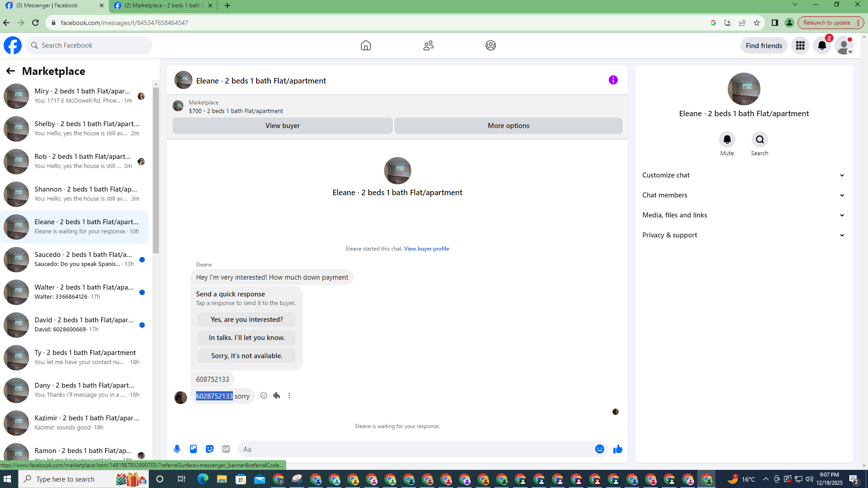Choose a sticker icon
The image size is (868, 488).
tap(210, 449)
